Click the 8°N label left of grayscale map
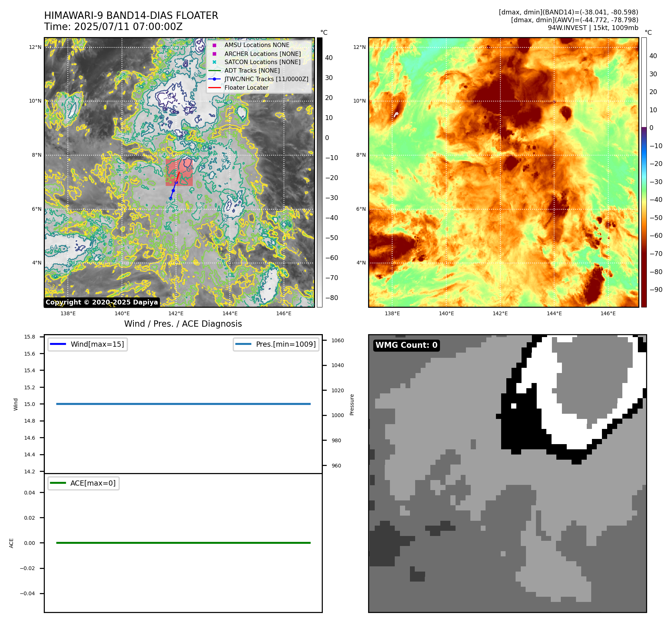The width and height of the screenshot is (672, 626). click(37, 155)
